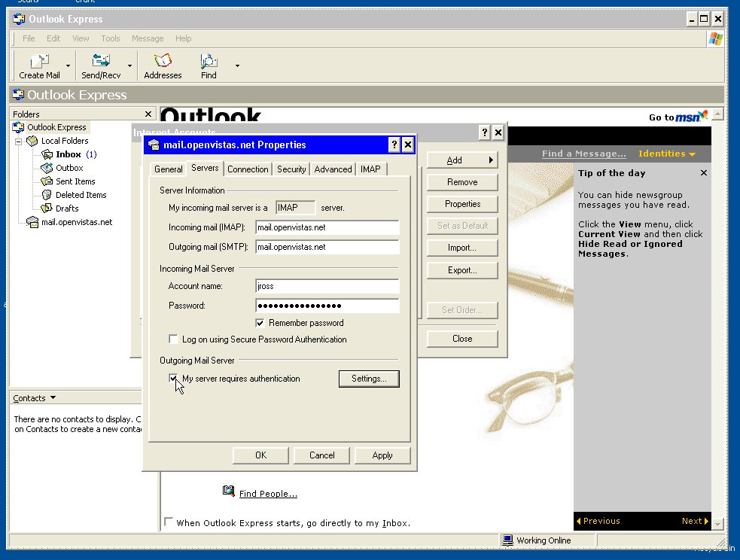This screenshot has width=740, height=560.
Task: Close the mail.openvistas.net Properties dialog
Action: click(x=408, y=145)
